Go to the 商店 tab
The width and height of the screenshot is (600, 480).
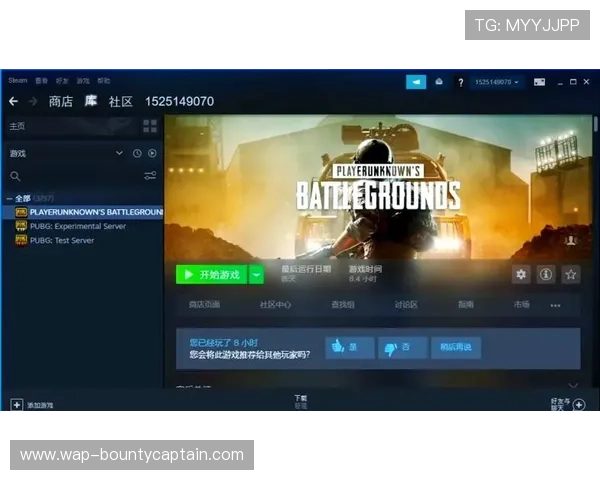(x=60, y=101)
